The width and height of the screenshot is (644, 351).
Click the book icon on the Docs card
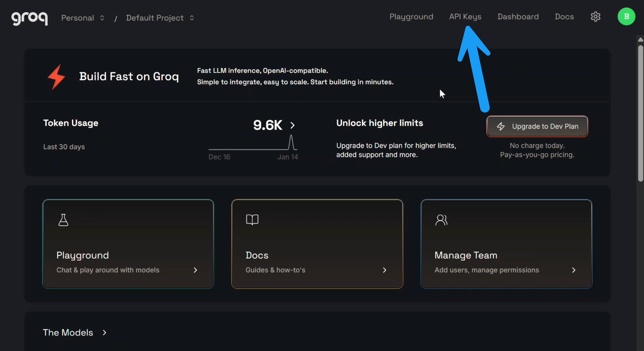[x=252, y=220]
